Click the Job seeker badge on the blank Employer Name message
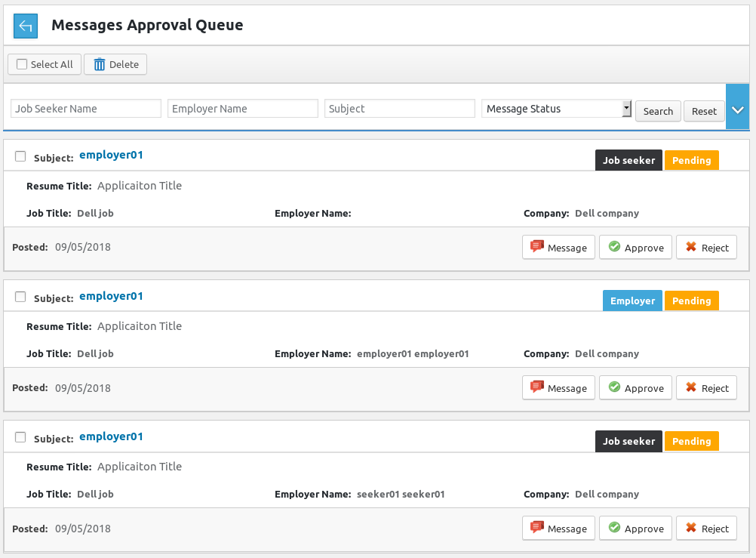756x558 pixels. coord(628,160)
